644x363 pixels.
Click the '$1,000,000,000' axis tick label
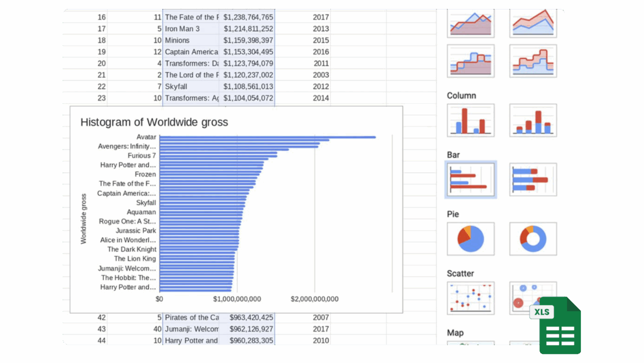(x=237, y=299)
